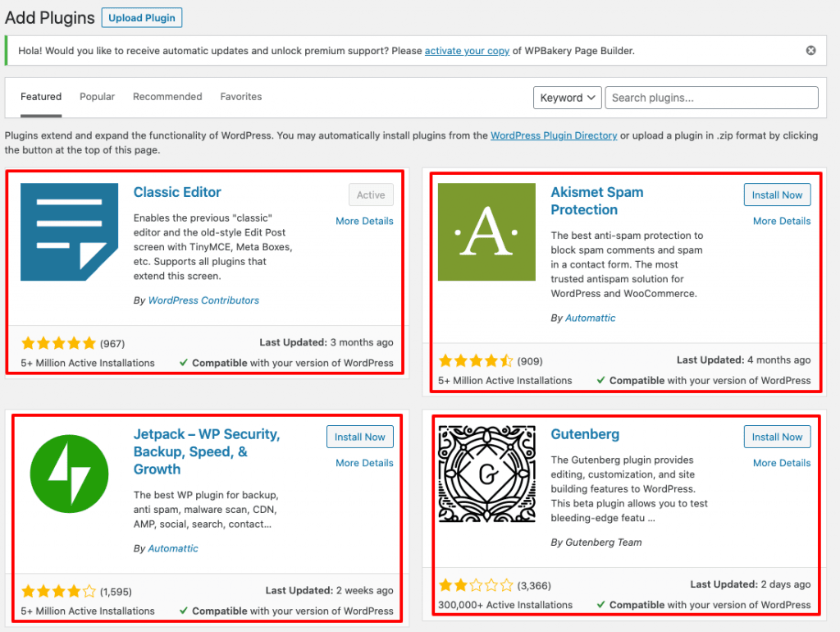Go to the Favorites tab
Image resolution: width=840 pixels, height=632 pixels.
240,97
